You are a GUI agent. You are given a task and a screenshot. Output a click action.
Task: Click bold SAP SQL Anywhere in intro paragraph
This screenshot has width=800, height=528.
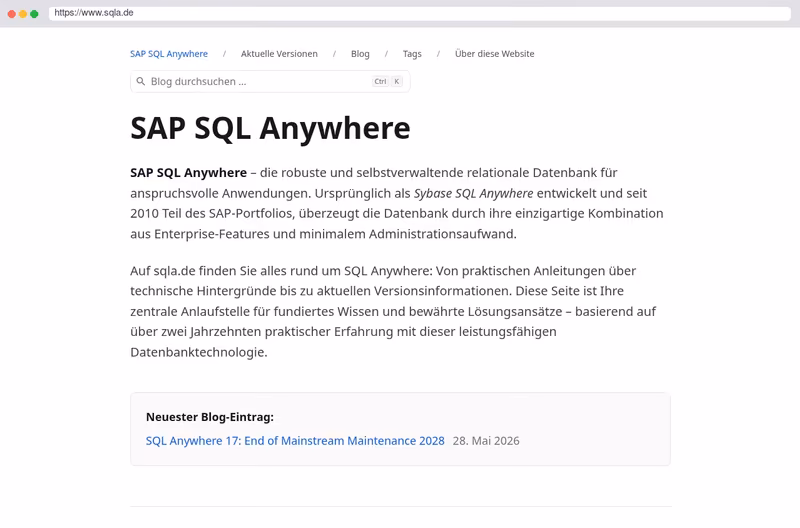click(188, 173)
